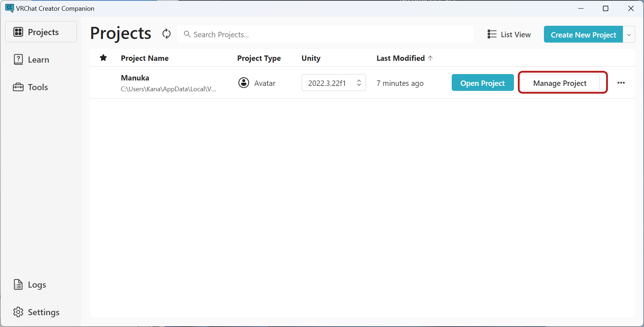Click the star favorites column header
The image size is (644, 327).
click(103, 58)
